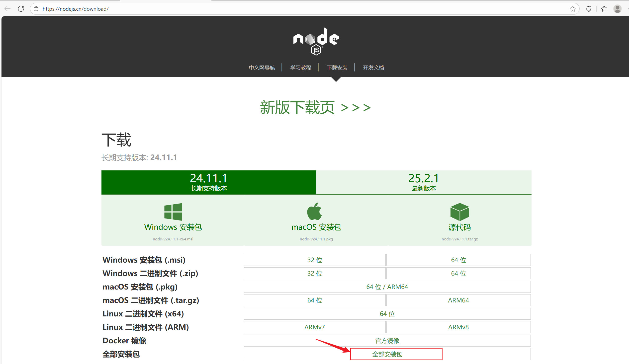This screenshot has height=364, width=629.
Task: Open the favorites list icon
Action: click(604, 9)
